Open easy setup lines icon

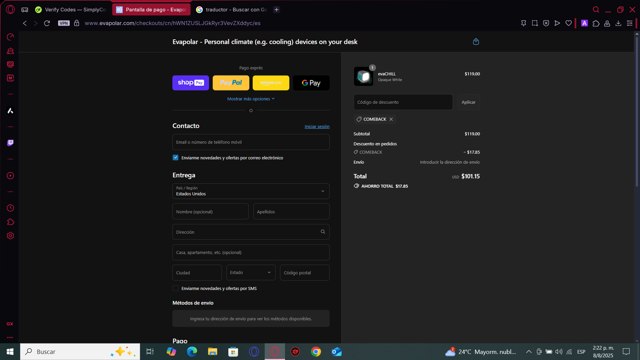pyautogui.click(x=630, y=23)
